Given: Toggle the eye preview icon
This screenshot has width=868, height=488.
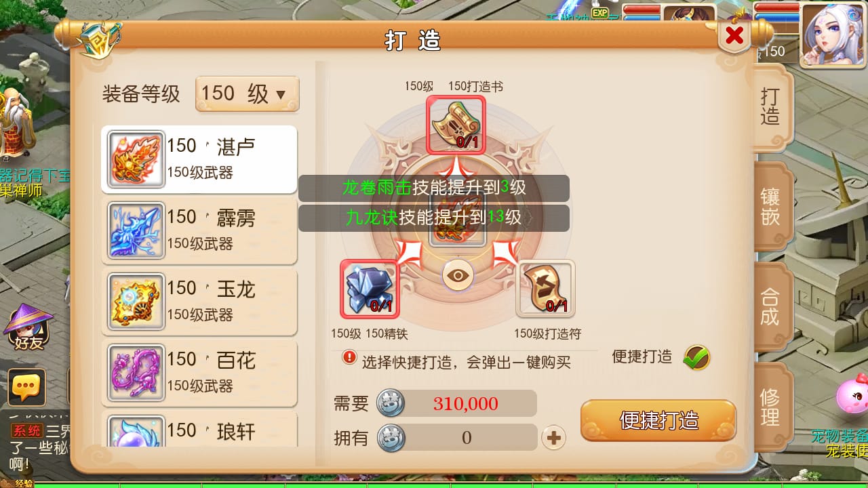Looking at the screenshot, I should tap(458, 275).
